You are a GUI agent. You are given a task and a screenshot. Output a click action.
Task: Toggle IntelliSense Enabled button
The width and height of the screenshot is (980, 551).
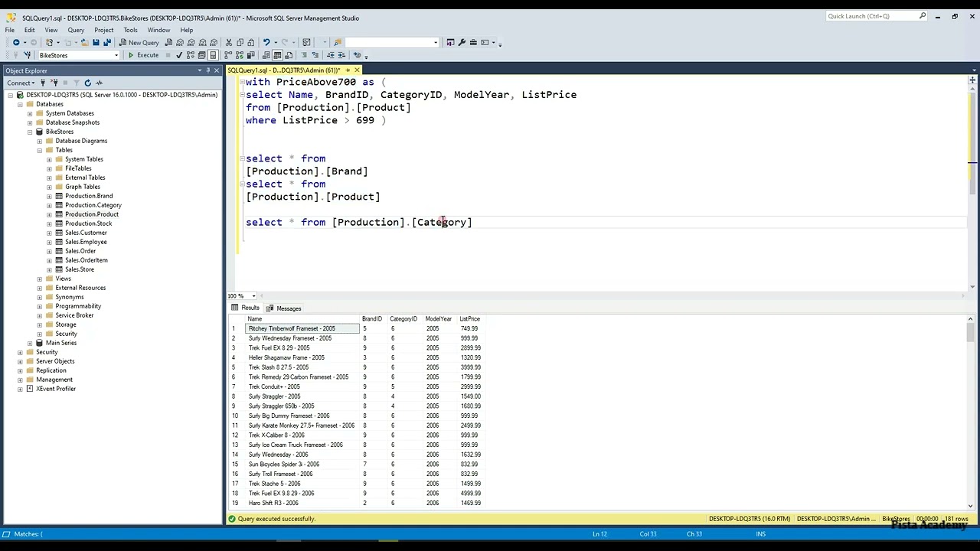pyautogui.click(x=213, y=55)
